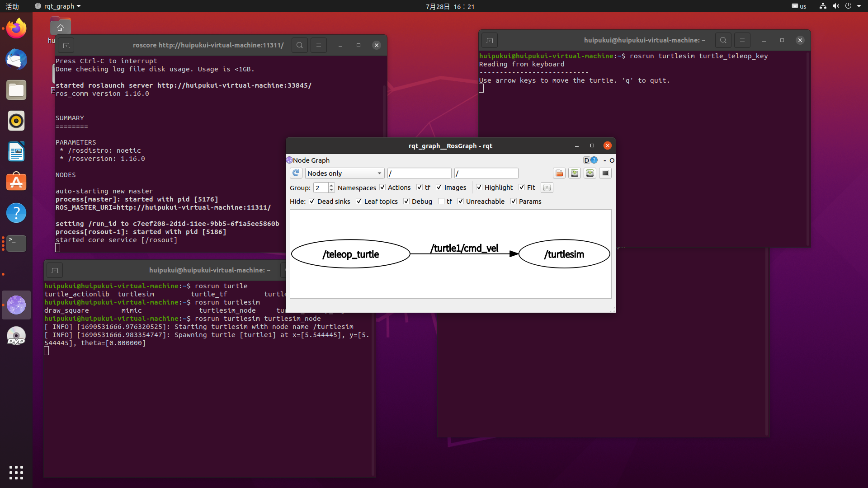Click the network icon in top bar
The width and height of the screenshot is (868, 488).
[x=823, y=6]
